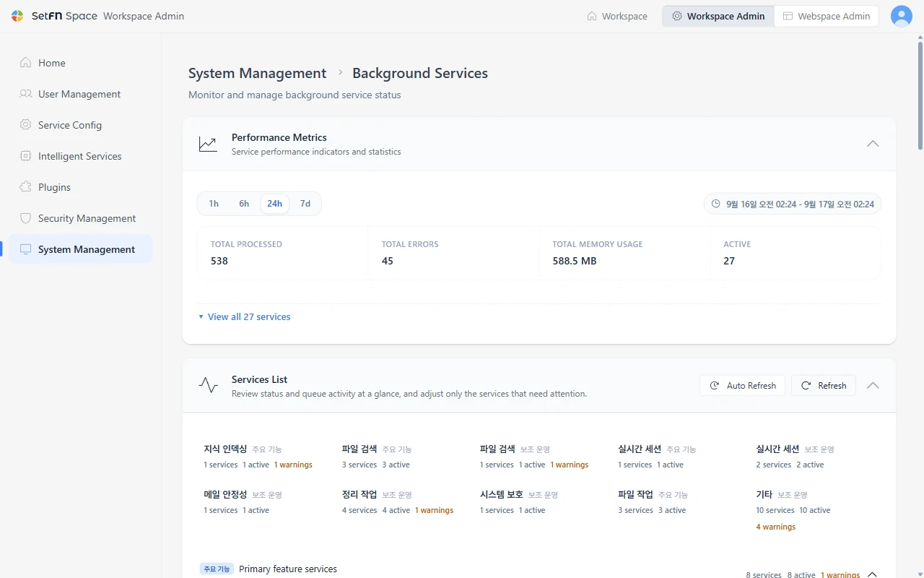Image resolution: width=924 pixels, height=578 pixels.
Task: Collapse the Services List panel
Action: pos(873,386)
